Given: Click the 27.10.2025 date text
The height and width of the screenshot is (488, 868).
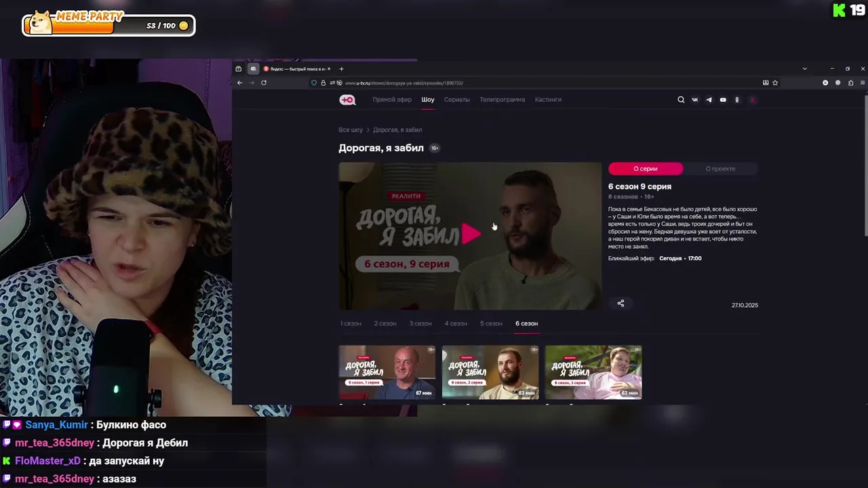Looking at the screenshot, I should click(x=745, y=305).
